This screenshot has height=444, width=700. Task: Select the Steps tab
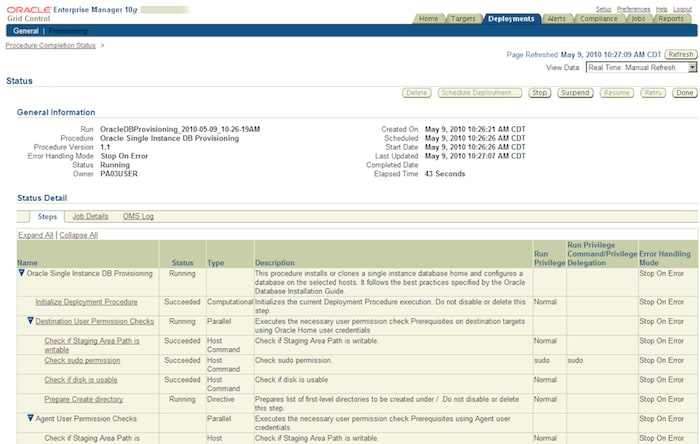click(x=47, y=216)
